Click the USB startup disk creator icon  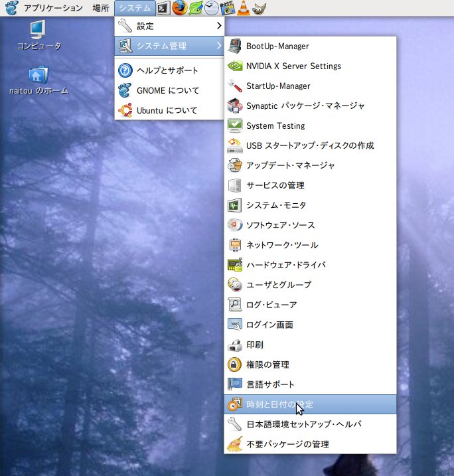tap(235, 145)
